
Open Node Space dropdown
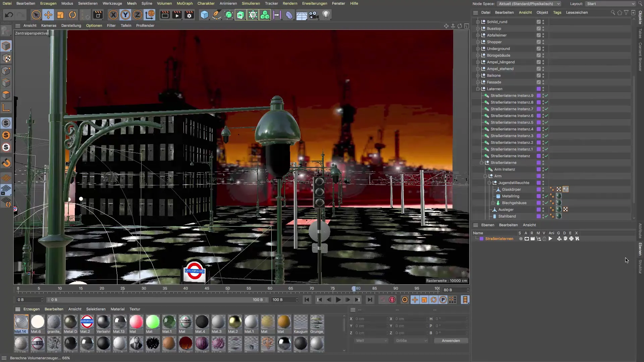click(529, 4)
